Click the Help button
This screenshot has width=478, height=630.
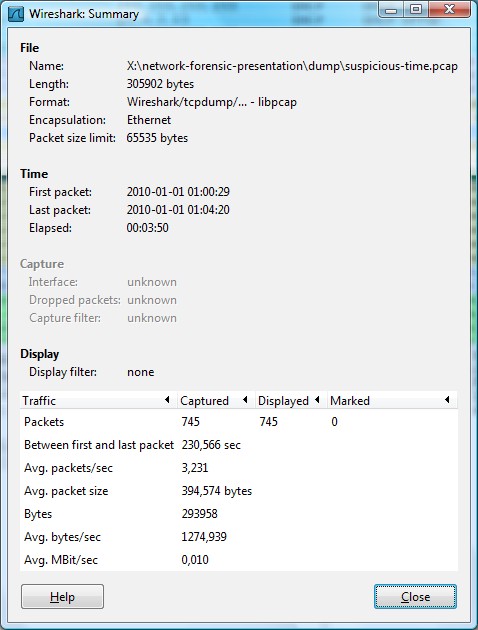[x=62, y=597]
